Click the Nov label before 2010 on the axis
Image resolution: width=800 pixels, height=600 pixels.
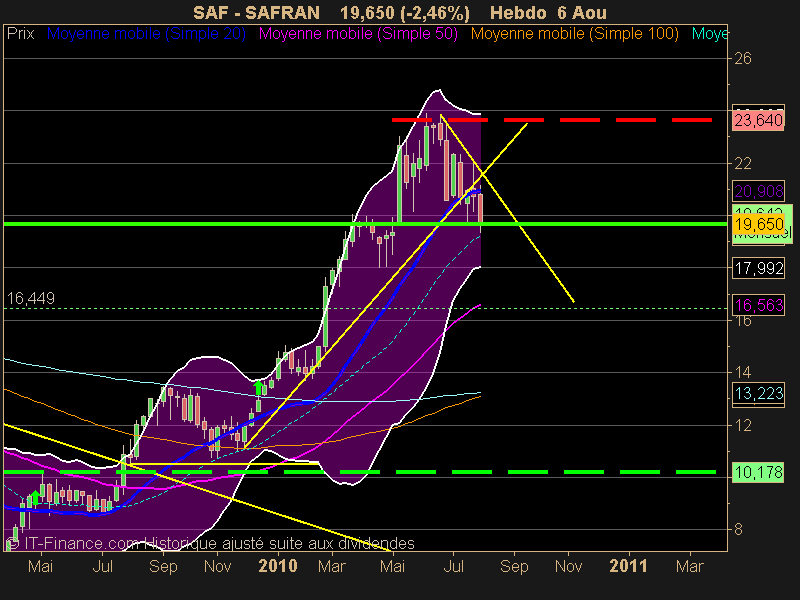tap(217, 566)
